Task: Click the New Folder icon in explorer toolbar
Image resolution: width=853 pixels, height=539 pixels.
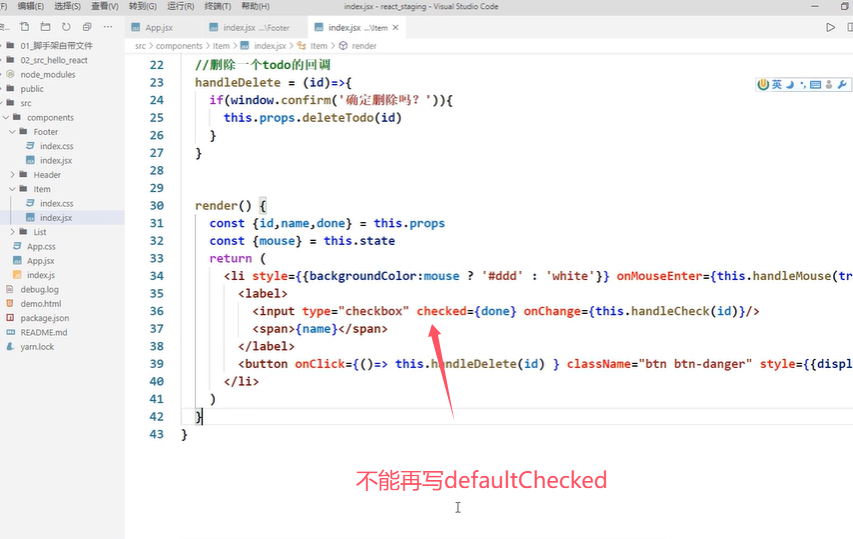Action: pos(45,27)
